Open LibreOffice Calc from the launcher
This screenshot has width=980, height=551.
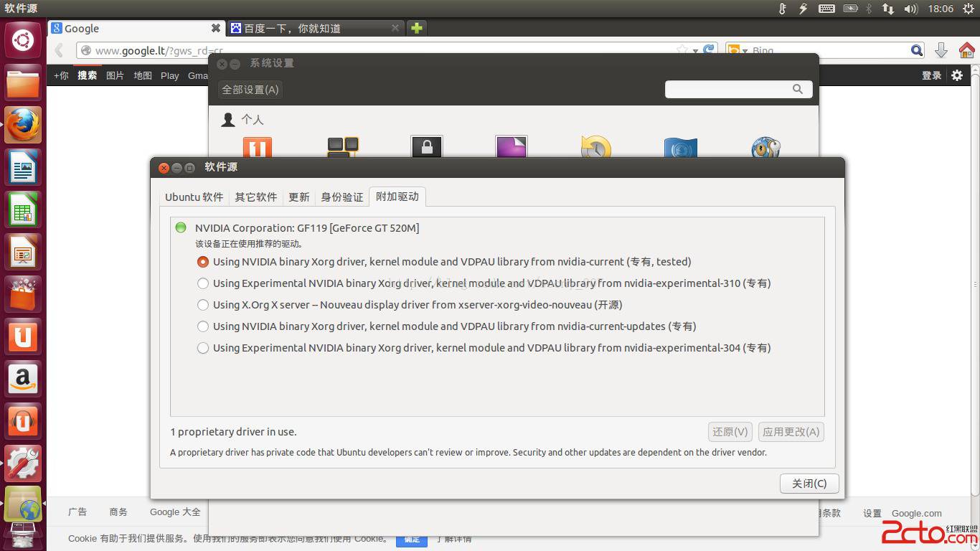pyautogui.click(x=23, y=210)
